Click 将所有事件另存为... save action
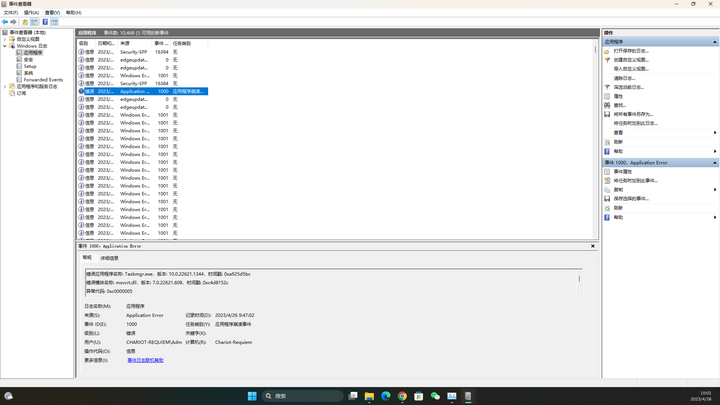 pyautogui.click(x=634, y=114)
